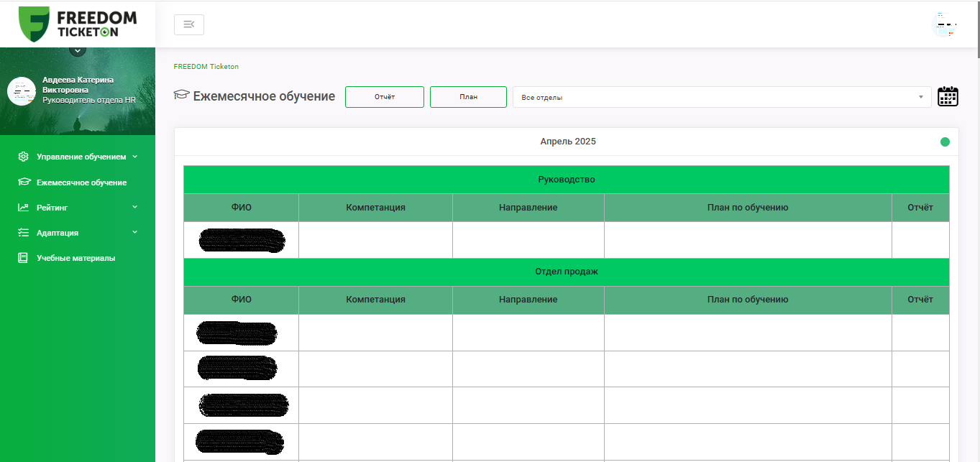Open the calendar date picker icon
Viewport: 980px width, 462px height.
point(948,96)
